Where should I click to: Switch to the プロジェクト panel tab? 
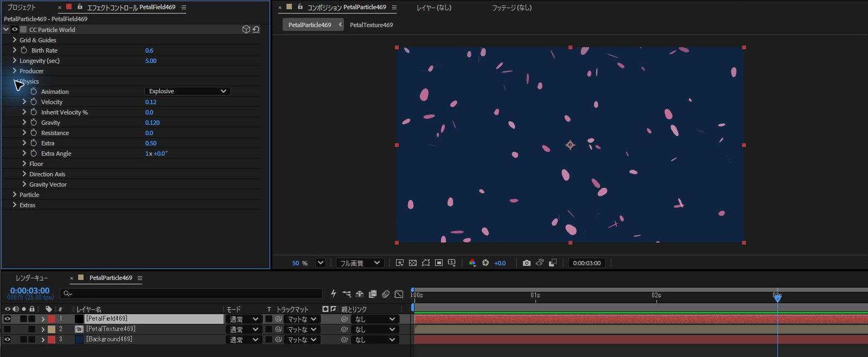point(22,7)
